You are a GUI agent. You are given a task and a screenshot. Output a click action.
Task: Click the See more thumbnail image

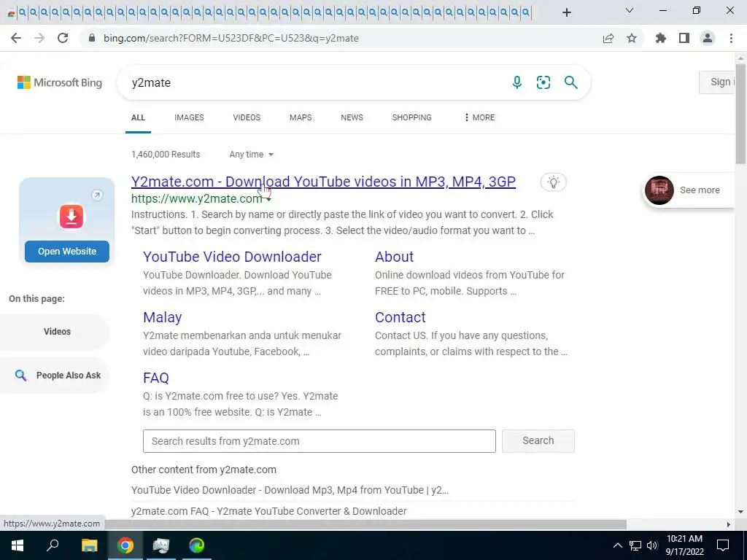click(659, 190)
